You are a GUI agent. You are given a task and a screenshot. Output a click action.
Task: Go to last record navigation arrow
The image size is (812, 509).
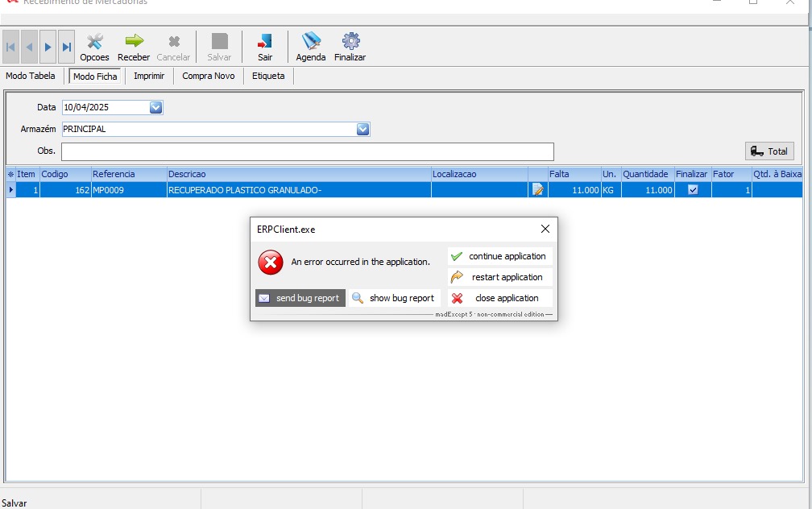tap(67, 47)
